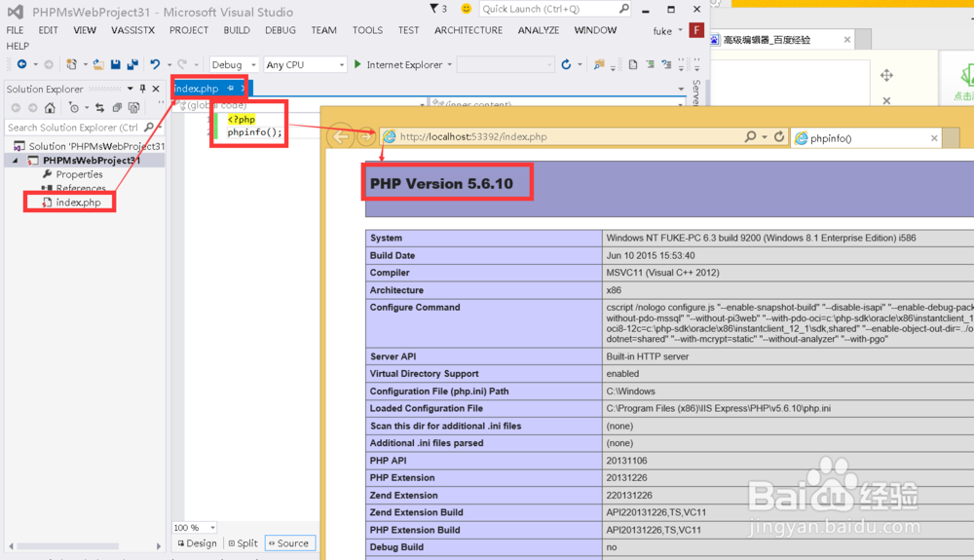Click the Find in Files folder icon
Screen dimensions: 974x560
(599, 64)
